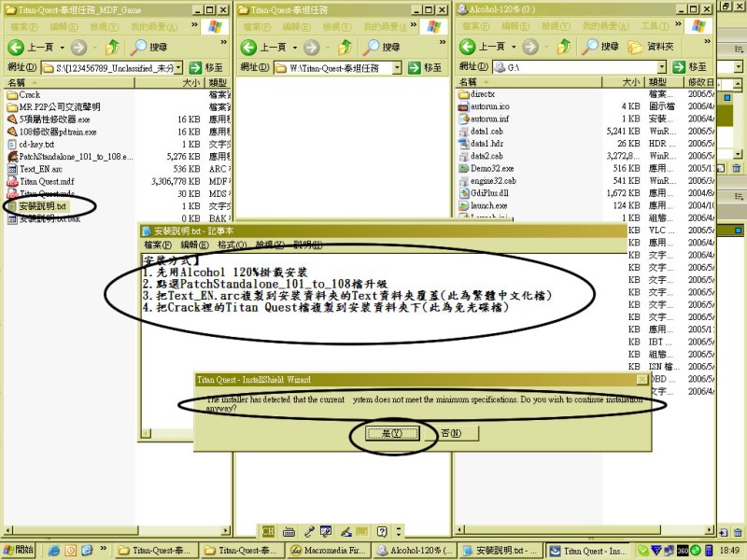The width and height of the screenshot is (747, 560).
Task: Click 否(N) to cancel installation
Action: (x=451, y=433)
